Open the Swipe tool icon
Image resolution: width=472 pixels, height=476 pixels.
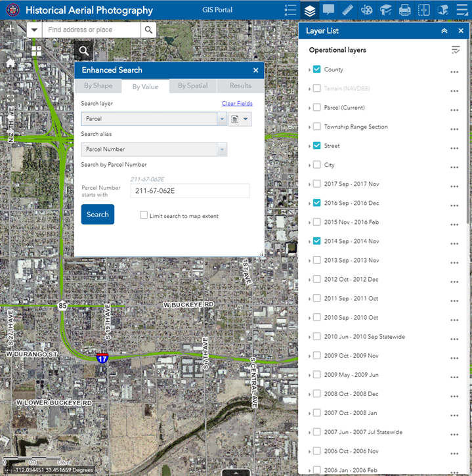pyautogui.click(x=424, y=10)
